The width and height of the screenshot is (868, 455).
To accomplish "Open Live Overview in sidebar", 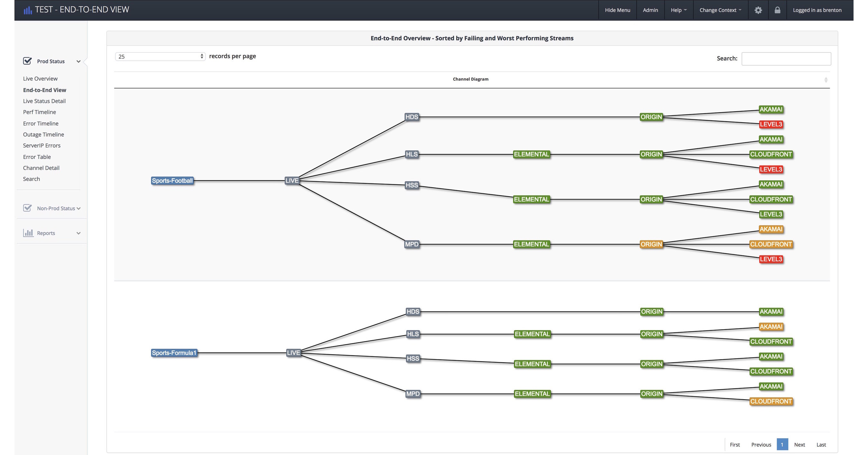I will click(40, 79).
